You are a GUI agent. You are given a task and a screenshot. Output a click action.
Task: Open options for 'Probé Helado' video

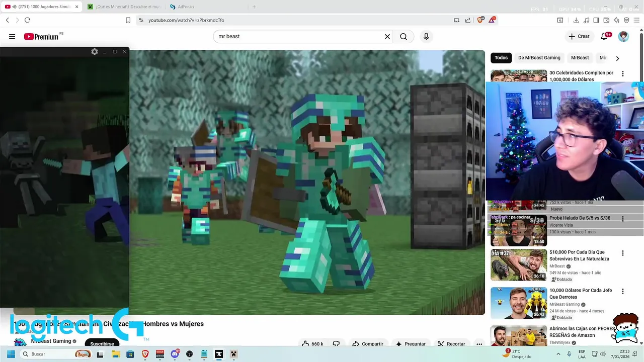tap(622, 219)
